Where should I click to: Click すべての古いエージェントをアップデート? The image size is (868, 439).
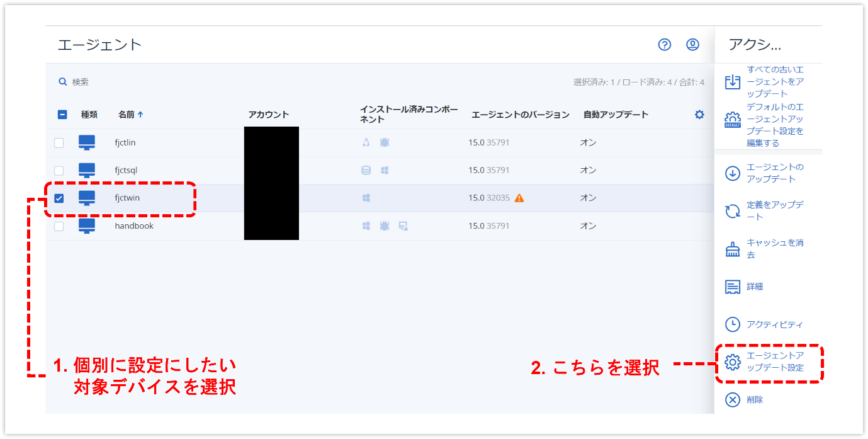click(x=774, y=81)
